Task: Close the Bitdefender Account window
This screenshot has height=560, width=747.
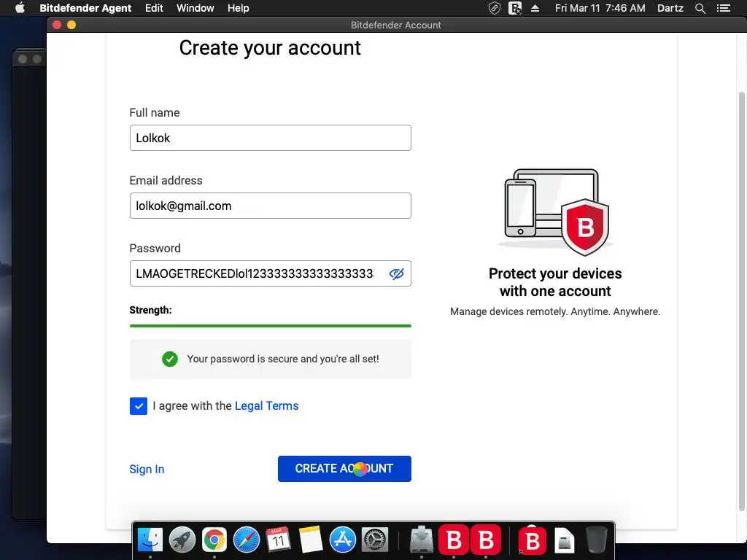Action: (x=57, y=25)
